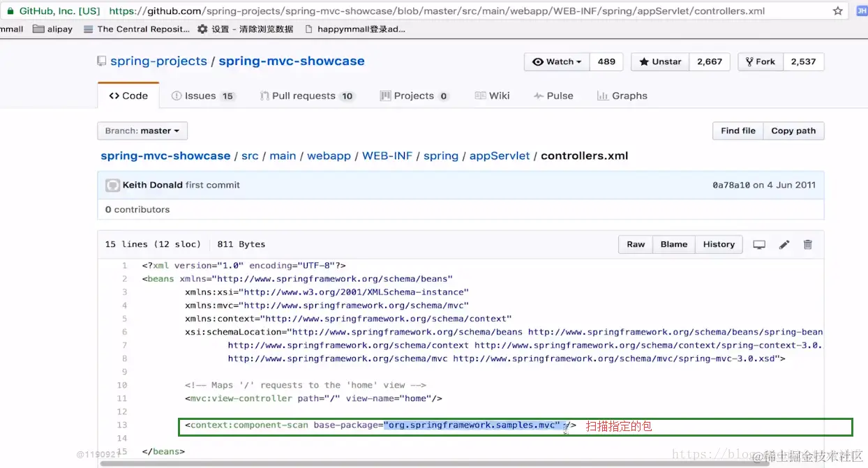This screenshot has height=468, width=868.
Task: Switch to the Projects tab
Action: (x=414, y=96)
